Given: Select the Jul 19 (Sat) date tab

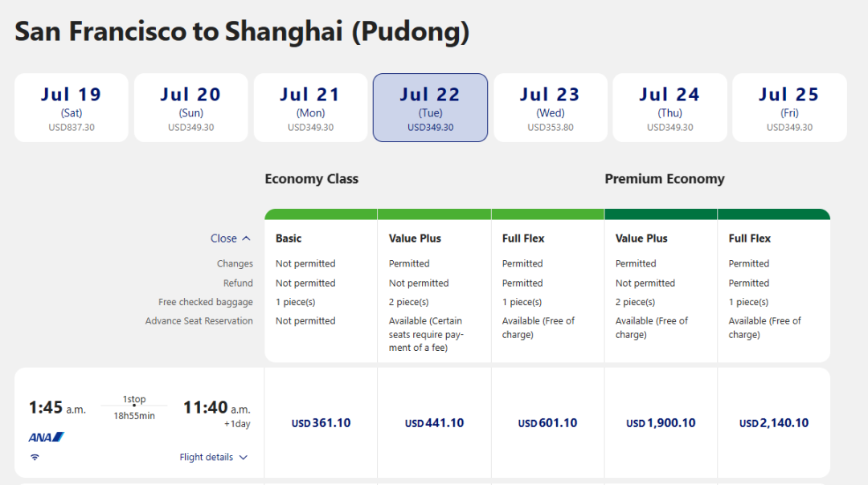Looking at the screenshot, I should (x=72, y=108).
